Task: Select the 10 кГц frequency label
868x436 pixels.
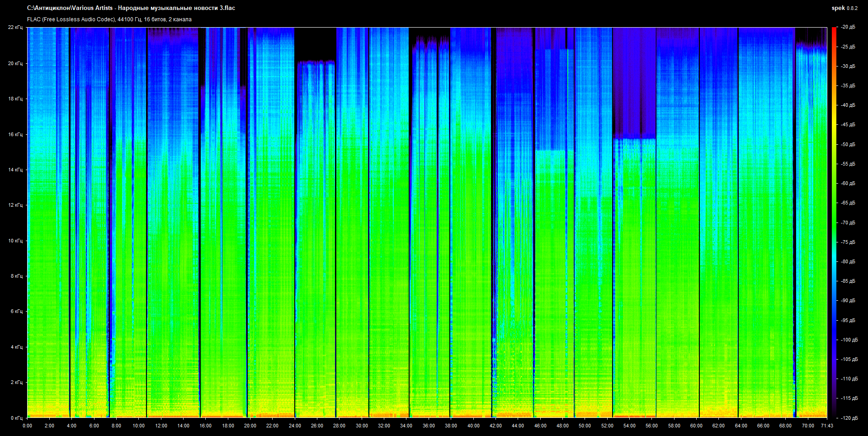Action: pyautogui.click(x=15, y=241)
